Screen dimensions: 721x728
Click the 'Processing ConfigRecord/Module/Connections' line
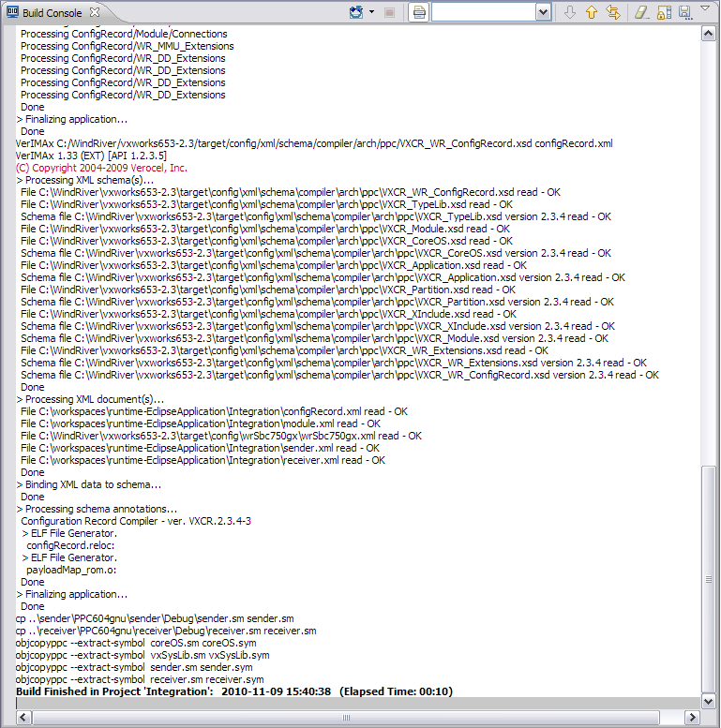click(124, 34)
